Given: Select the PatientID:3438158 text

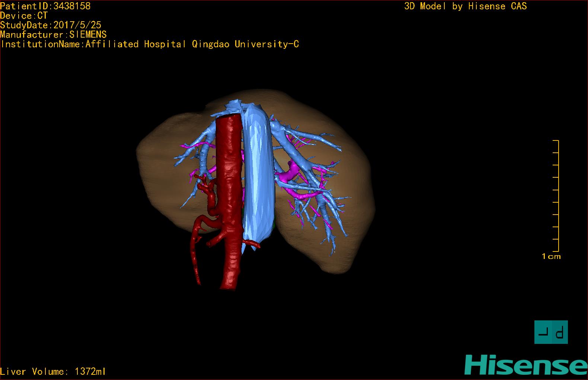Looking at the screenshot, I should pyautogui.click(x=45, y=6).
